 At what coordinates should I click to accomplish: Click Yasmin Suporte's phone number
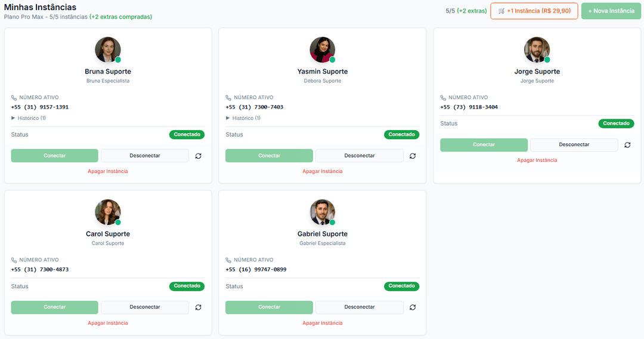[x=255, y=107]
